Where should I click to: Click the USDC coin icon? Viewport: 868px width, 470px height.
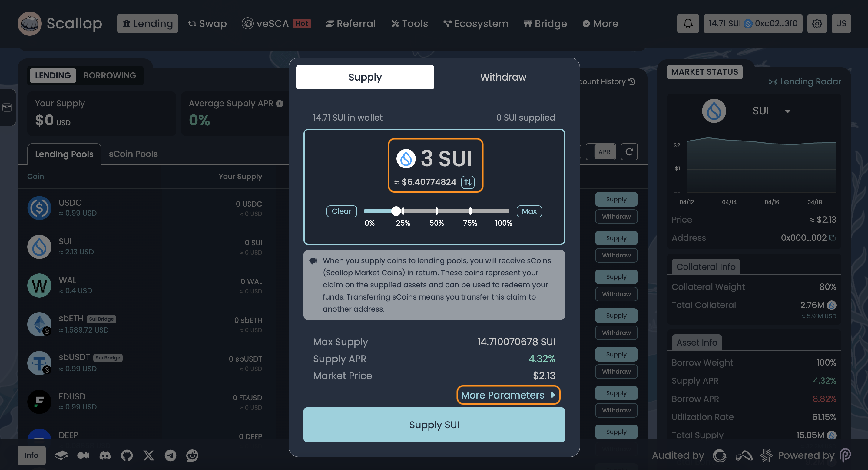tap(39, 208)
